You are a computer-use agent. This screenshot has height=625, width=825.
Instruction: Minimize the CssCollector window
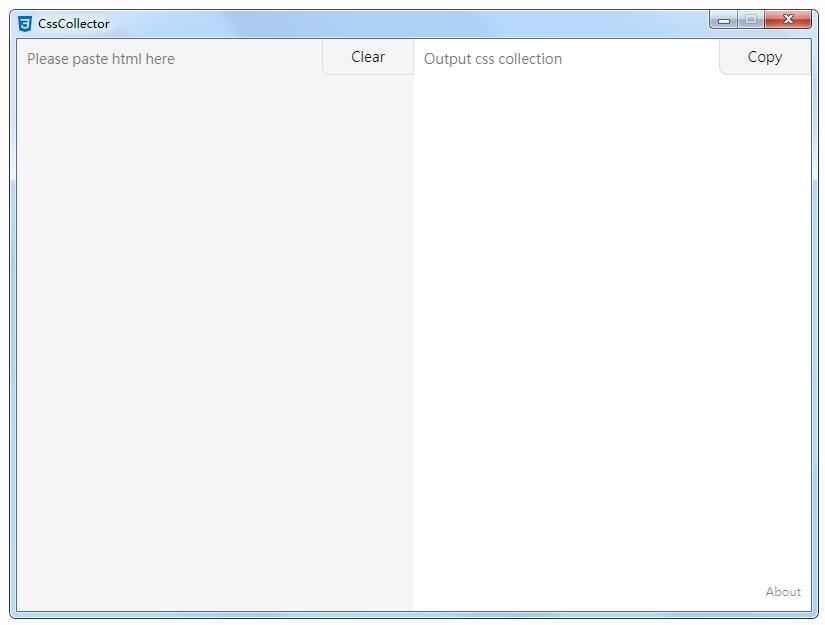(x=724, y=20)
